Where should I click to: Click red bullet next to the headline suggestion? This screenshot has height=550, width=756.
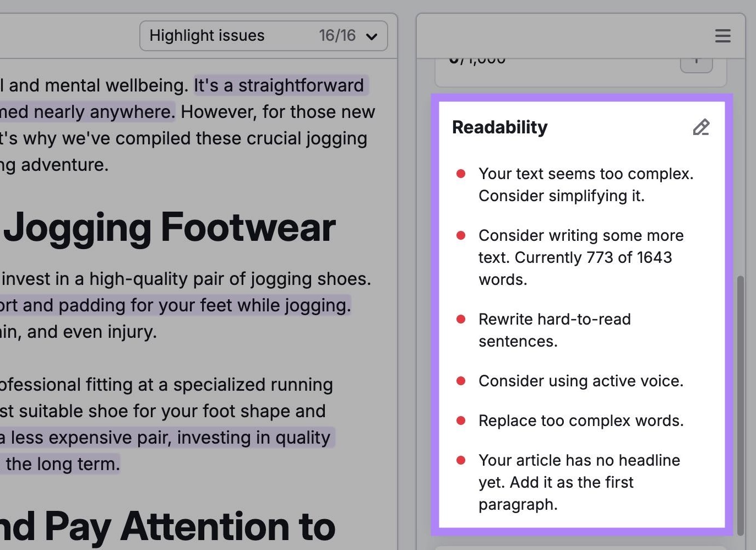point(461,460)
